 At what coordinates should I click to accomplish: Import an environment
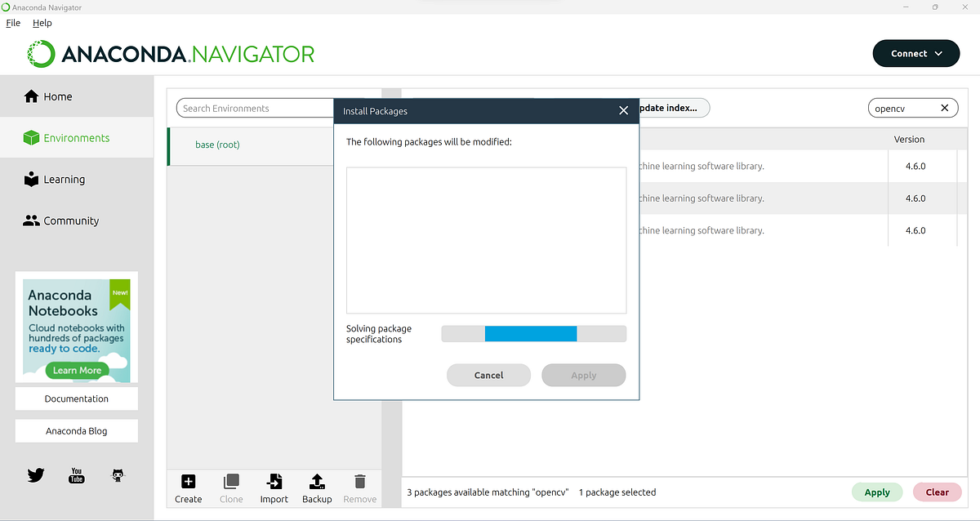[274, 488]
